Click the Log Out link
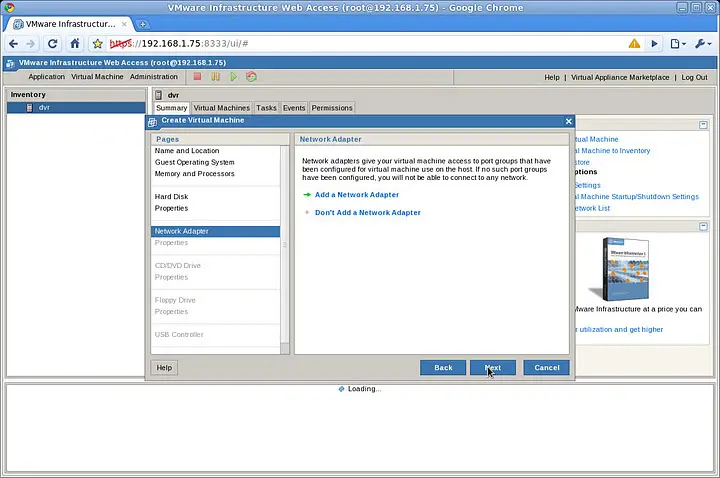The height and width of the screenshot is (478, 720). 694,77
